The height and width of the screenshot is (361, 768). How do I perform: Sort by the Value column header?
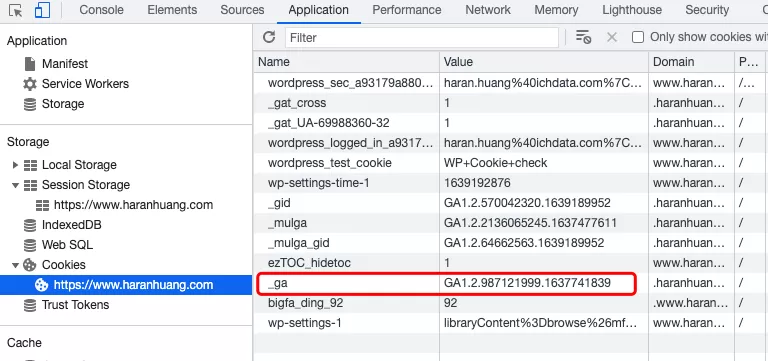[x=544, y=62]
